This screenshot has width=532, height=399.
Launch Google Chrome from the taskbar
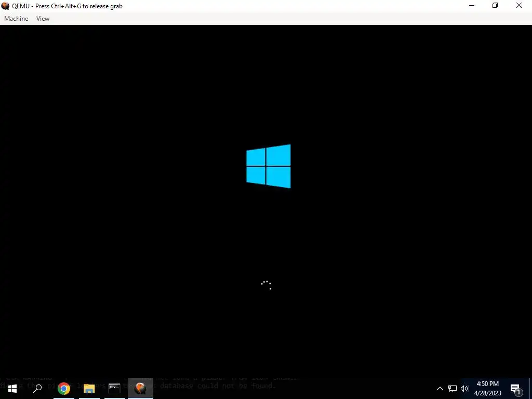64,389
